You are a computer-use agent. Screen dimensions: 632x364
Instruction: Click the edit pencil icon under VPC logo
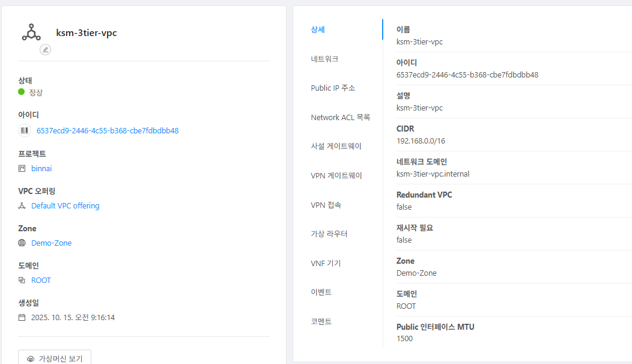pyautogui.click(x=46, y=50)
